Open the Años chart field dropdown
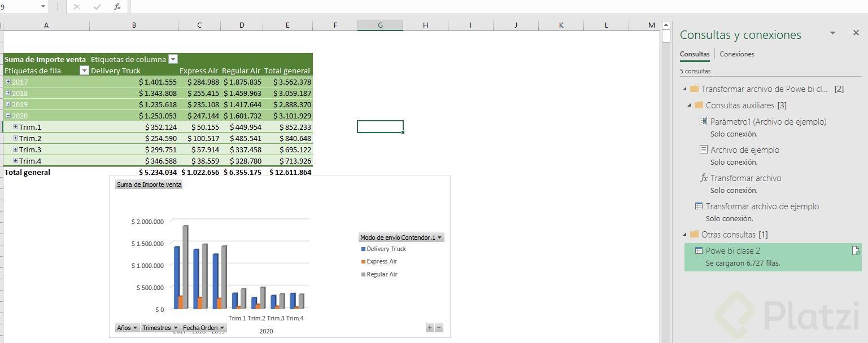Viewport: 868px width, 343px height. pyautogui.click(x=127, y=328)
